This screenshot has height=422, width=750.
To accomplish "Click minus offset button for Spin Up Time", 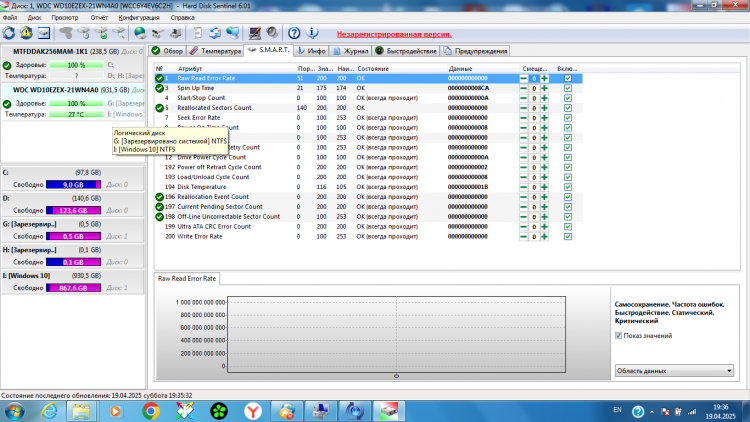I will [524, 88].
